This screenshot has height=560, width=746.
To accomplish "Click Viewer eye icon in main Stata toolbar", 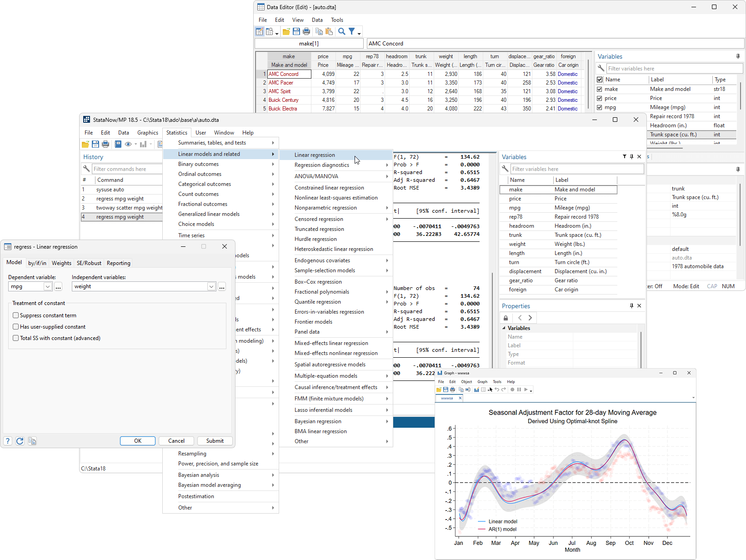I will click(128, 144).
